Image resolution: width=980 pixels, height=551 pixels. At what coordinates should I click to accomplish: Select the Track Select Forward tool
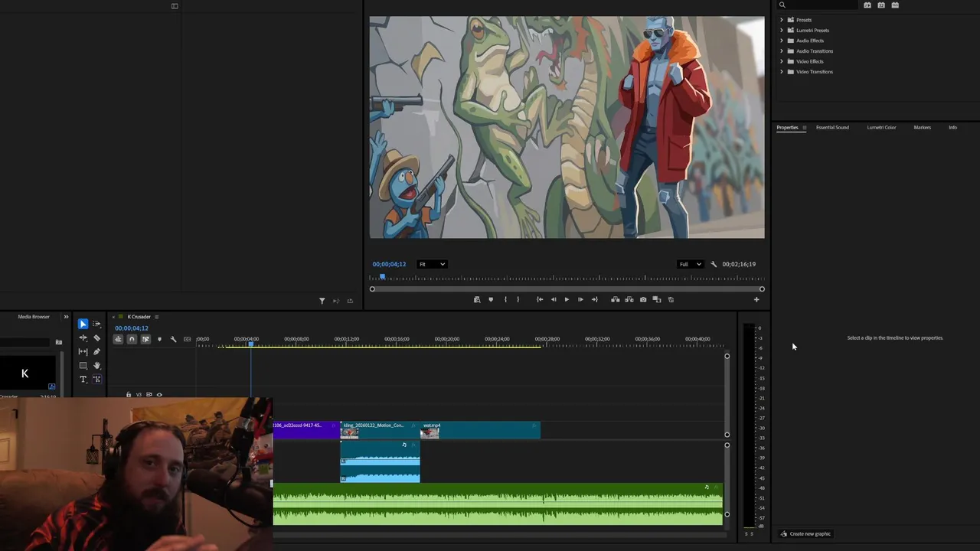(x=96, y=324)
